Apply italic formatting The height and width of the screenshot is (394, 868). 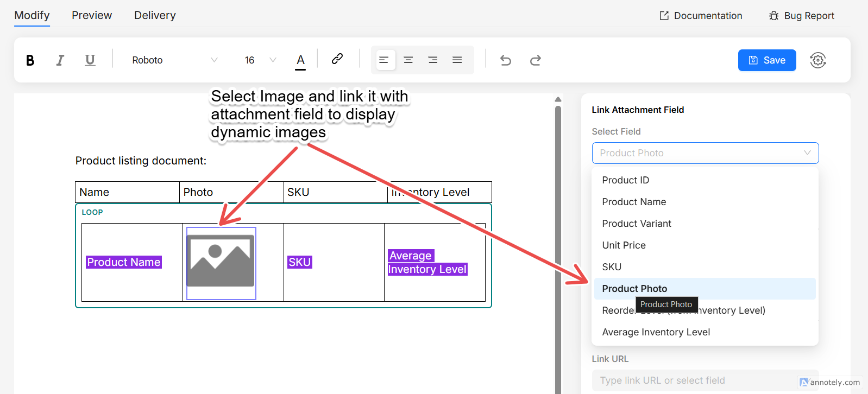(60, 60)
